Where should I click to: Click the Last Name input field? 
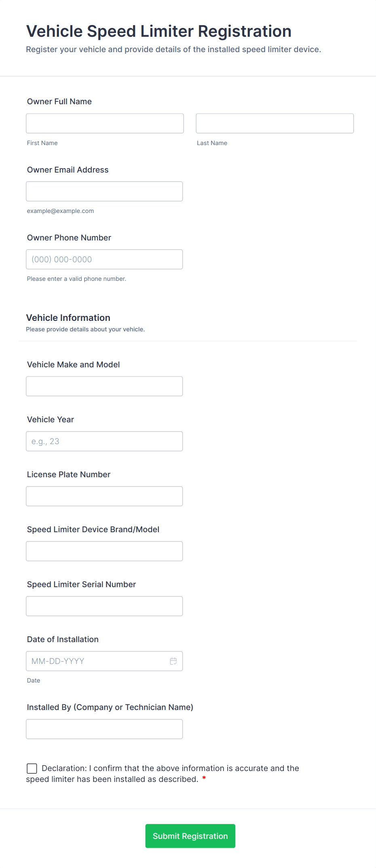tap(275, 123)
